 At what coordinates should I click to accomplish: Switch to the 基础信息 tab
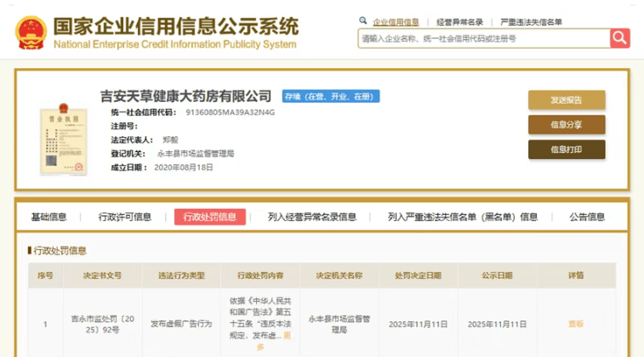point(48,217)
